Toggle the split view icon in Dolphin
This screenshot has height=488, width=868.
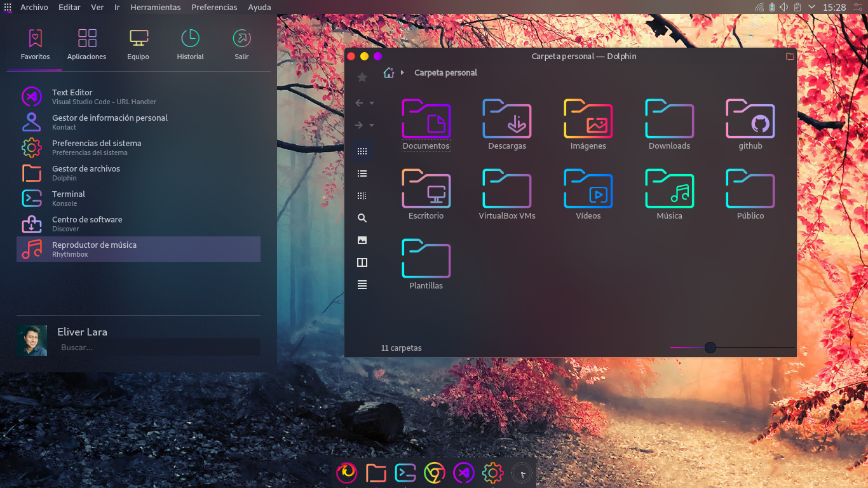tap(362, 262)
